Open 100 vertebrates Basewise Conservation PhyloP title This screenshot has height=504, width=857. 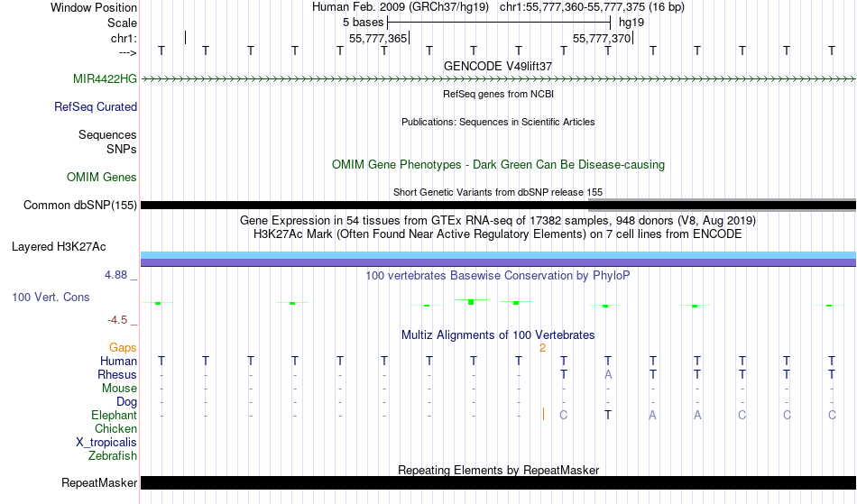click(x=498, y=275)
